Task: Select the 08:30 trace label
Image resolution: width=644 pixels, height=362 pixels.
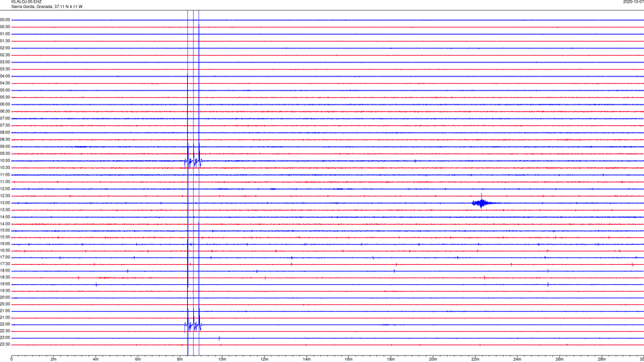Action: click(5, 139)
